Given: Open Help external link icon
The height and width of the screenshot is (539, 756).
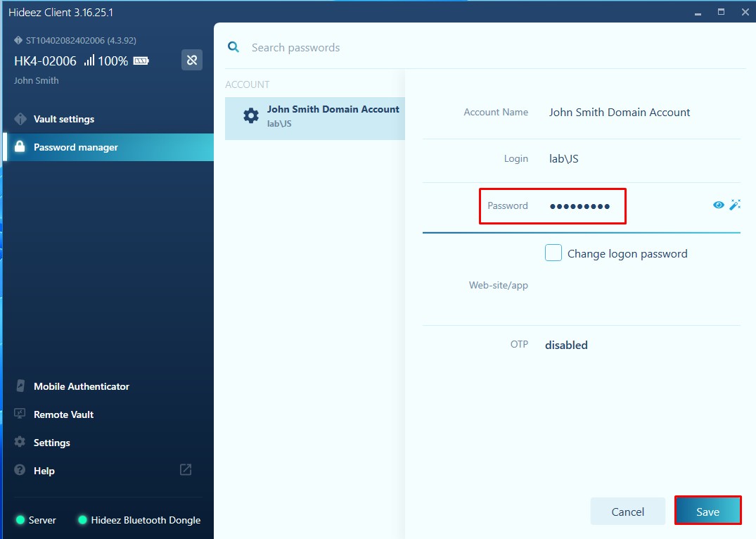Looking at the screenshot, I should pos(186,470).
